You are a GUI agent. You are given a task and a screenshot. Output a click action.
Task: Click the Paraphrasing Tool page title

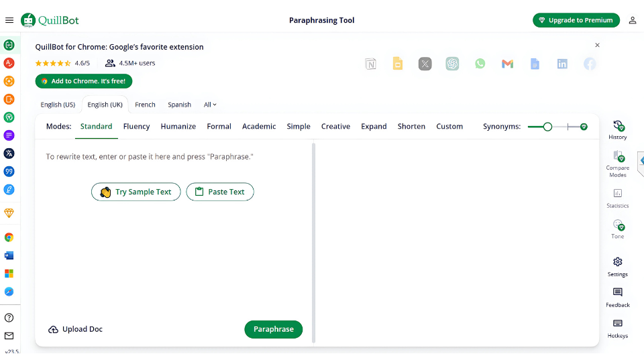321,20
